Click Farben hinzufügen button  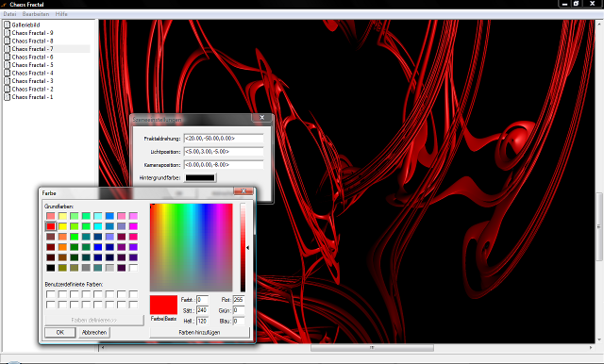[x=199, y=333]
